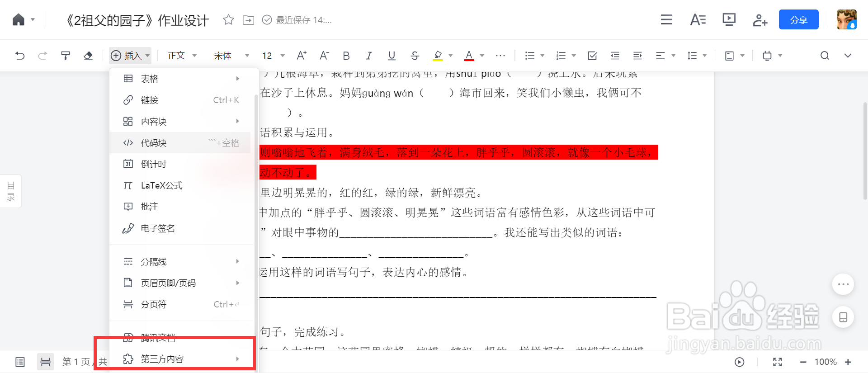868x373 pixels.
Task: Open the 插入 menu button
Action: [130, 56]
